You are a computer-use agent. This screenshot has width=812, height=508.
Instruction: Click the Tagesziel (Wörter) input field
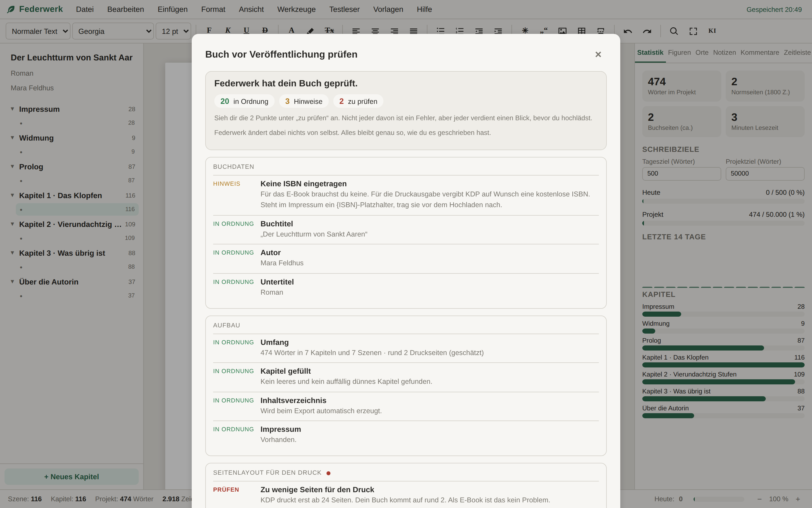coord(681,174)
